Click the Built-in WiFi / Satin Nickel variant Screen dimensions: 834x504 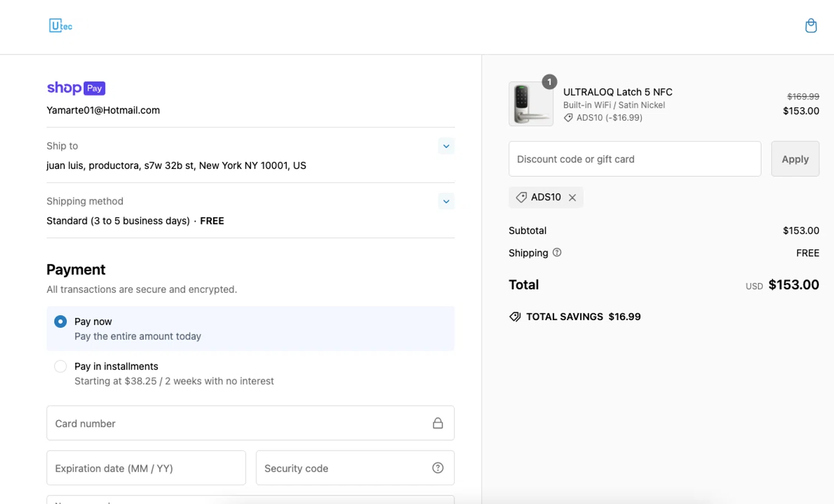tap(614, 105)
